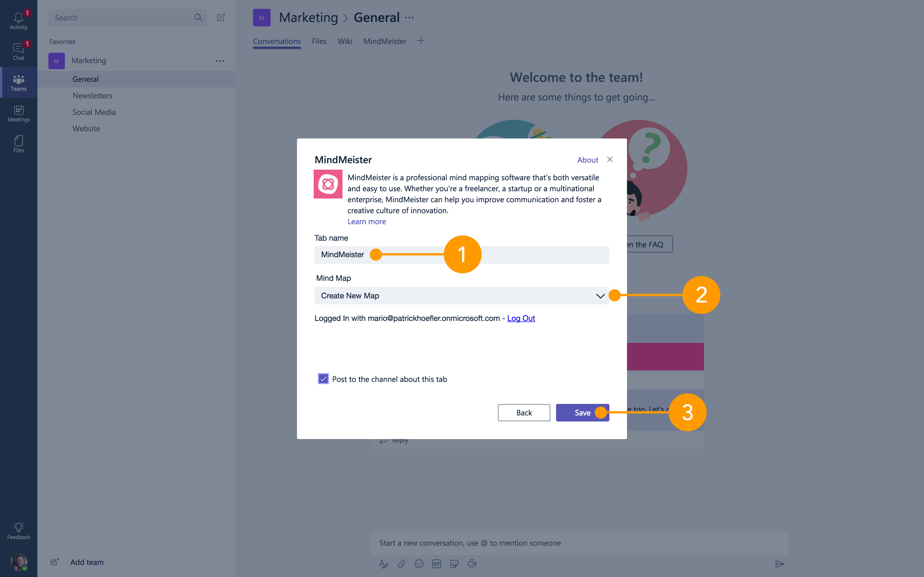Click the Files icon in sidebar

point(19,143)
